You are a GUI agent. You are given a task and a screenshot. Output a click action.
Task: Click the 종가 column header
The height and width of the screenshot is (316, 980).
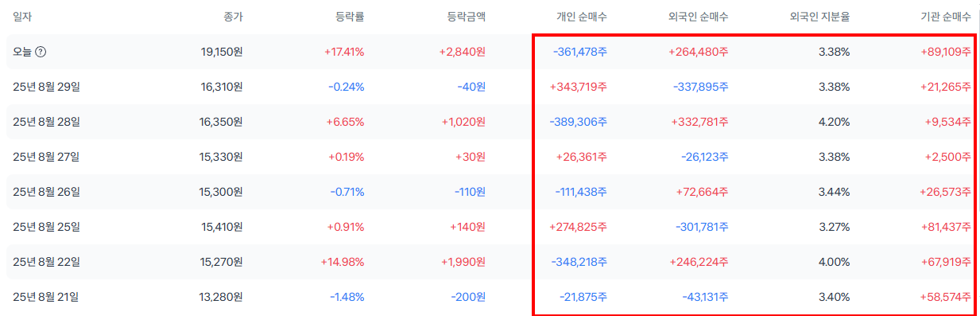click(233, 17)
